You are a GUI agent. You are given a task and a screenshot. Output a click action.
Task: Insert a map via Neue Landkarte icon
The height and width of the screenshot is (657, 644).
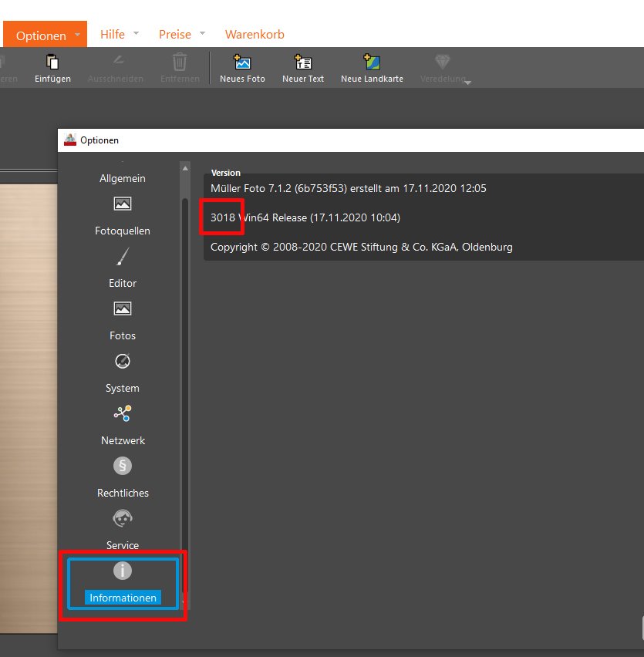point(372,62)
